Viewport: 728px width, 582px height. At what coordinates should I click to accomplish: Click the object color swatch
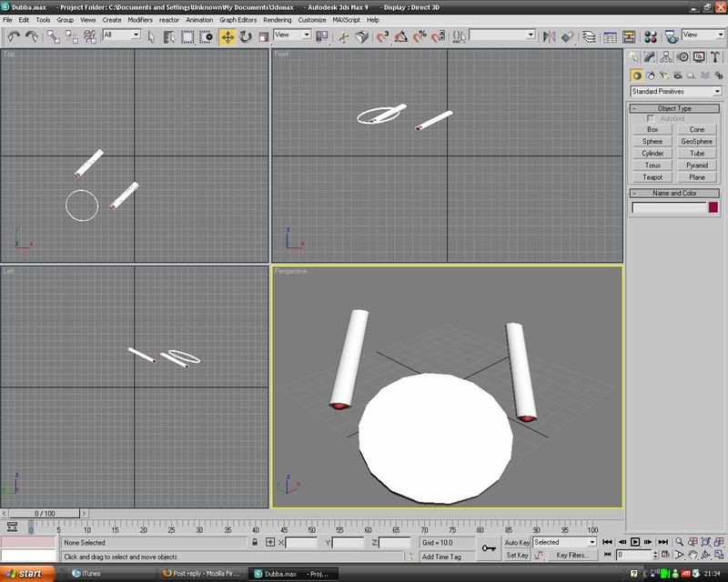pyautogui.click(x=713, y=207)
